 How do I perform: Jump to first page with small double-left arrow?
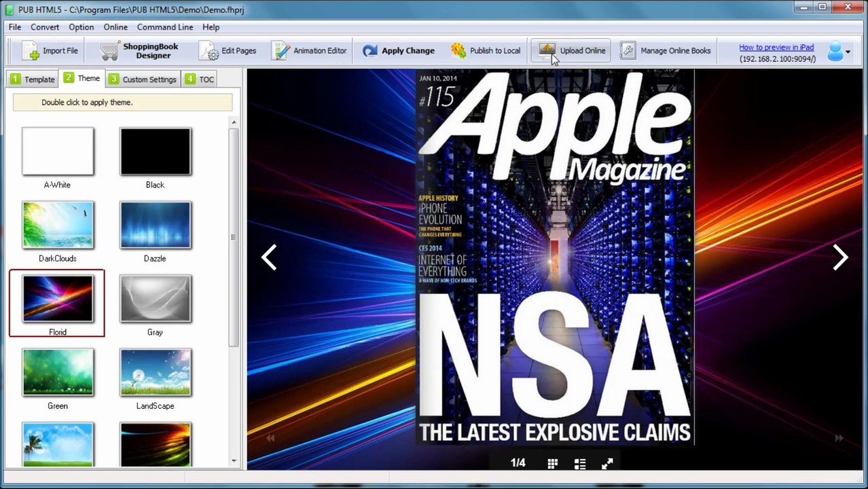tap(270, 439)
